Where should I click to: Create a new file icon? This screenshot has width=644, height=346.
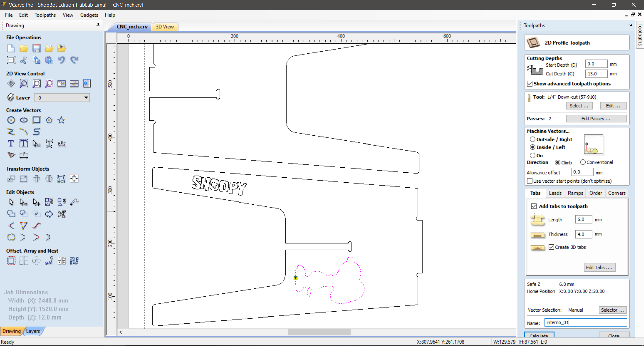pyautogui.click(x=11, y=48)
